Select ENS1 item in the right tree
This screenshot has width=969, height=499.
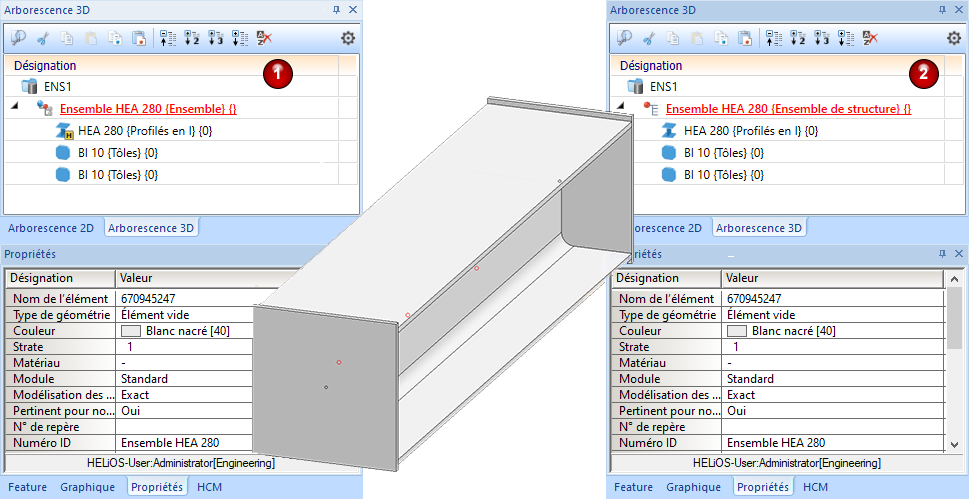(x=664, y=87)
